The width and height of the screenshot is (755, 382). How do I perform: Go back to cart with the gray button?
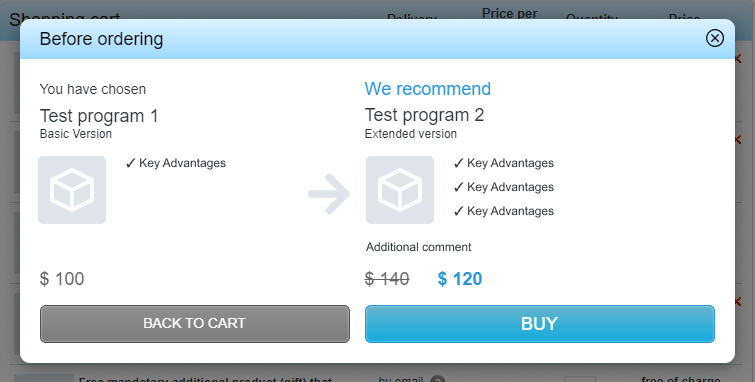(x=195, y=324)
